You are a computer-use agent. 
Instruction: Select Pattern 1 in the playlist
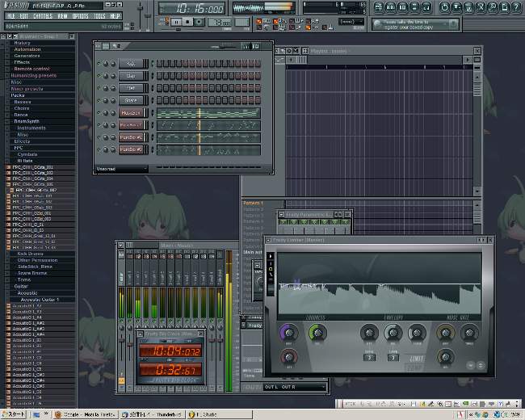point(253,203)
